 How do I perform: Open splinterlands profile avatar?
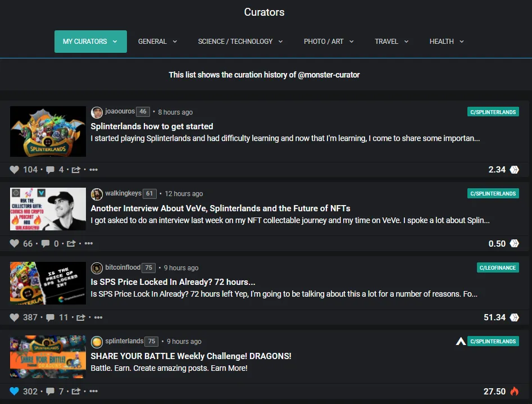click(97, 342)
